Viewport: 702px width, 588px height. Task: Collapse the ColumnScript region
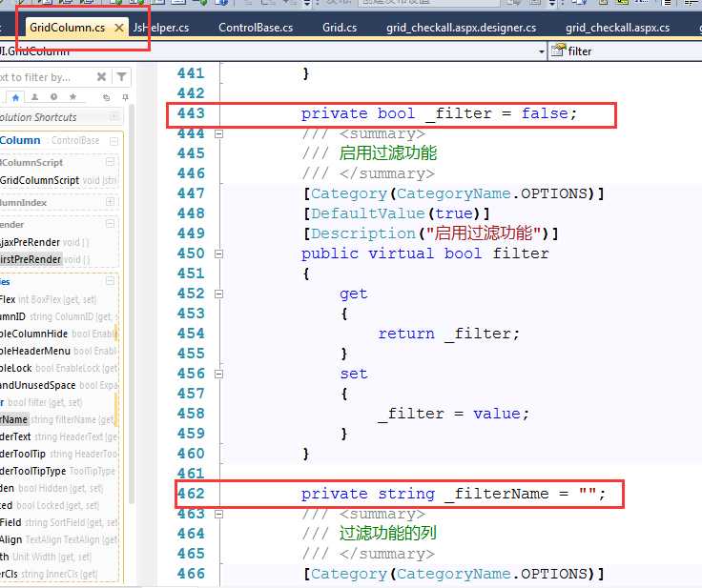[x=110, y=162]
